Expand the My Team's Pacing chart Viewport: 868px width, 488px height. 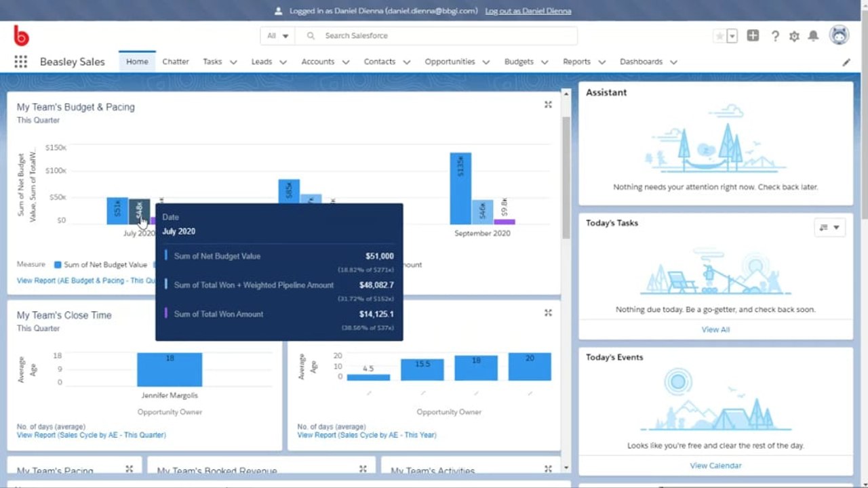129,468
